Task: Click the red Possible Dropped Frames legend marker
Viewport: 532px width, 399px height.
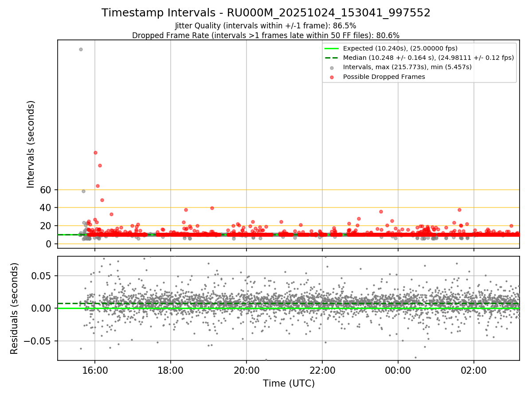Action: click(x=332, y=77)
